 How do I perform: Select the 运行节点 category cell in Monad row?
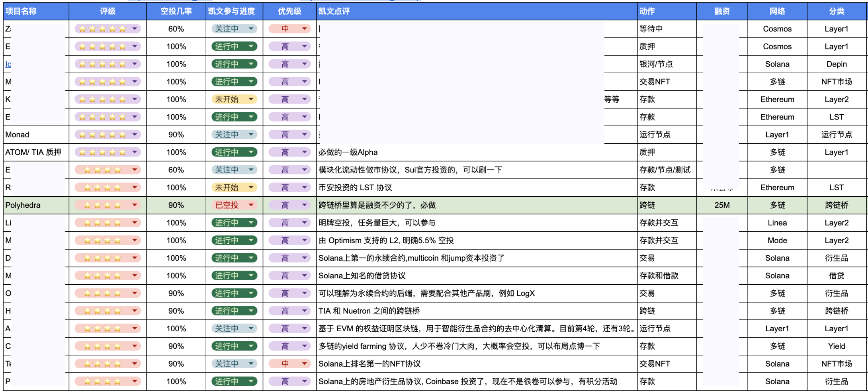tap(837, 135)
